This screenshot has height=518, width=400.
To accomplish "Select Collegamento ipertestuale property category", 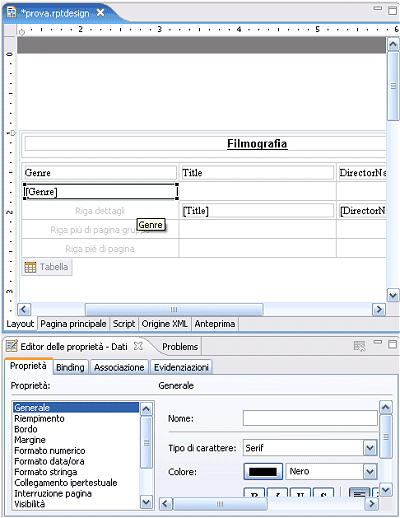I will [x=66, y=483].
